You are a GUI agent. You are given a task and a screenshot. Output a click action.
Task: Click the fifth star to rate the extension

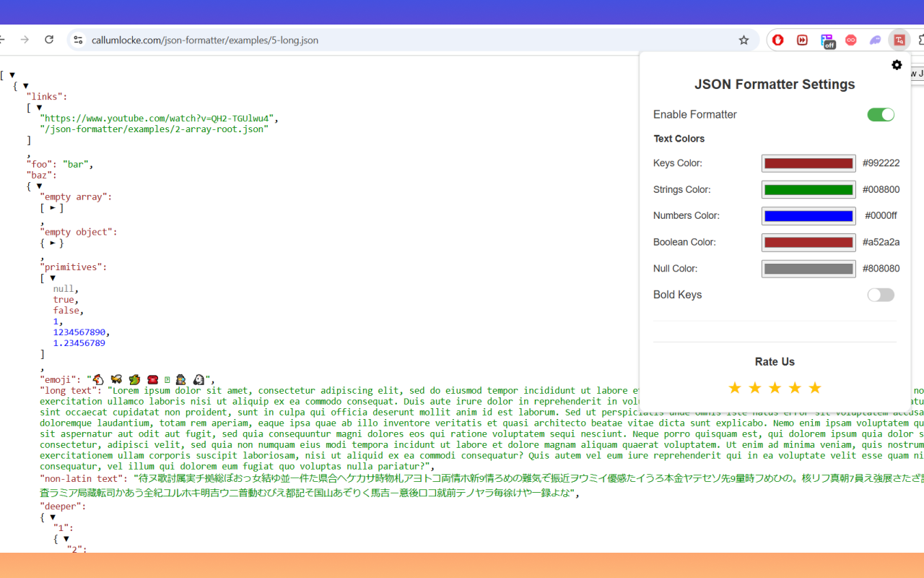[815, 388]
